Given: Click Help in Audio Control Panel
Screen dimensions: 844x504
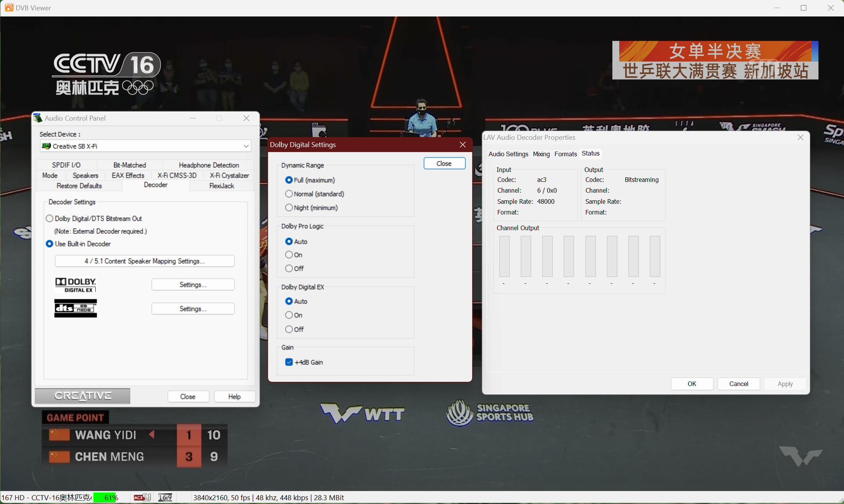Looking at the screenshot, I should click(x=234, y=396).
